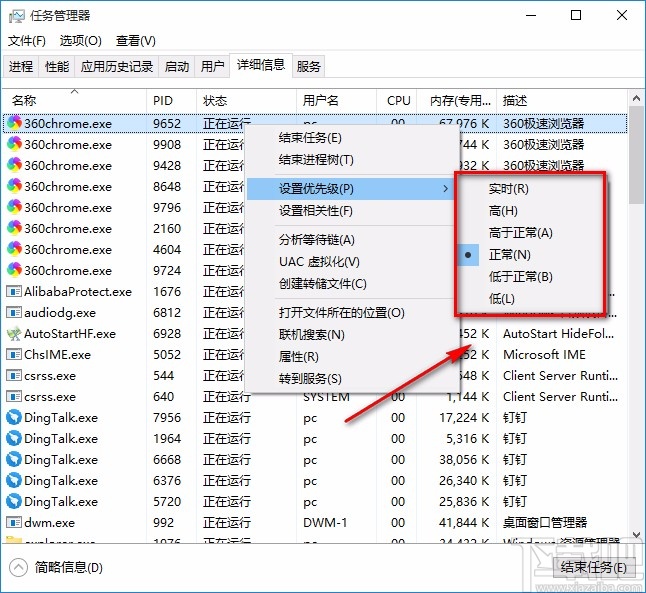Screen dimensions: 646x593
Task: Click the vertical scrollbar thumb of process list
Action: tap(636, 156)
